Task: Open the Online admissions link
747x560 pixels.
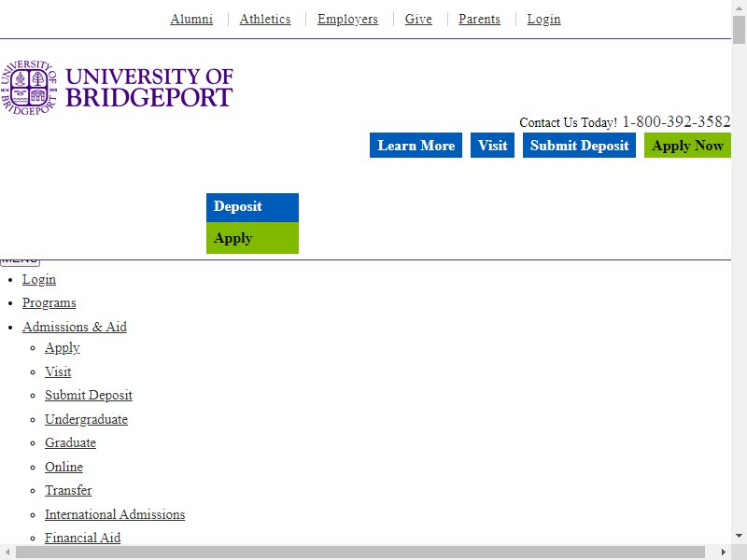Action: point(63,467)
